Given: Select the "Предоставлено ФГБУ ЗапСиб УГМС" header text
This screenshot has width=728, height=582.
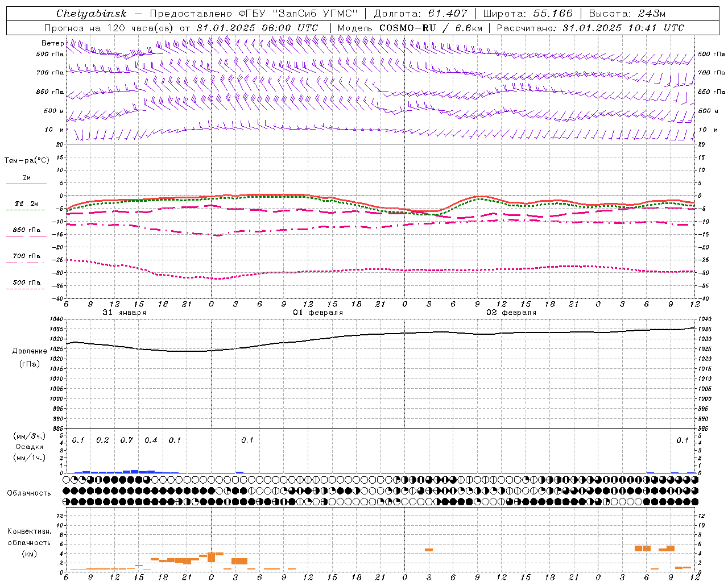Looking at the screenshot, I should (254, 14).
